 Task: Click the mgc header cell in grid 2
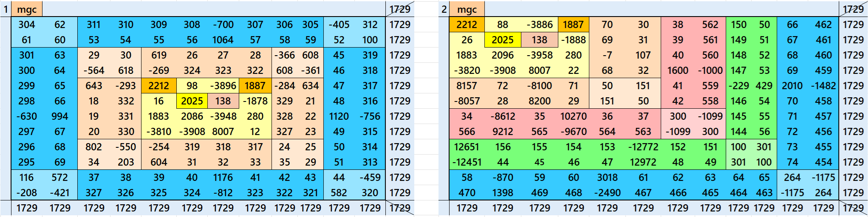click(x=467, y=9)
